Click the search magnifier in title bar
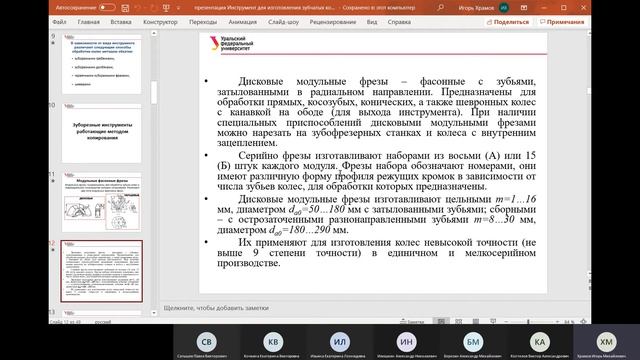 (440, 8)
